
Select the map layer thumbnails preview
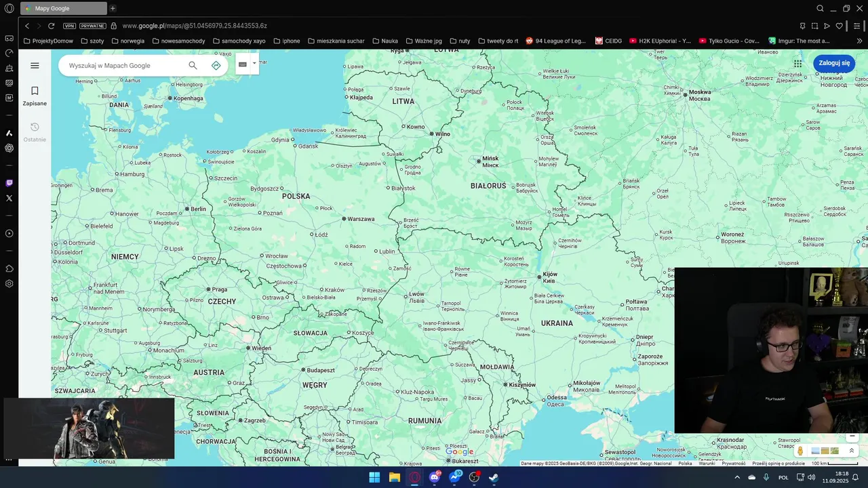[825, 451]
